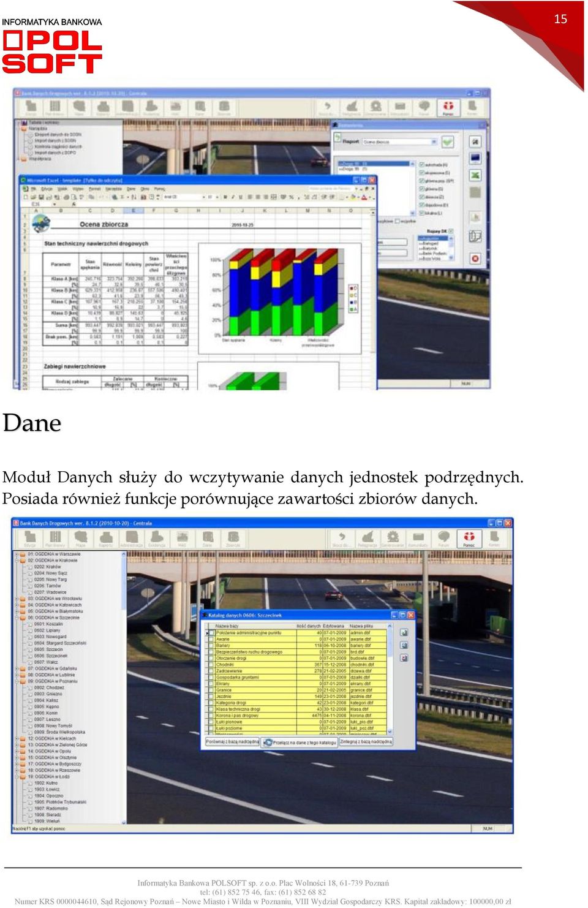Toggle zbiorcza (Z) checkbox

[x=421, y=197]
